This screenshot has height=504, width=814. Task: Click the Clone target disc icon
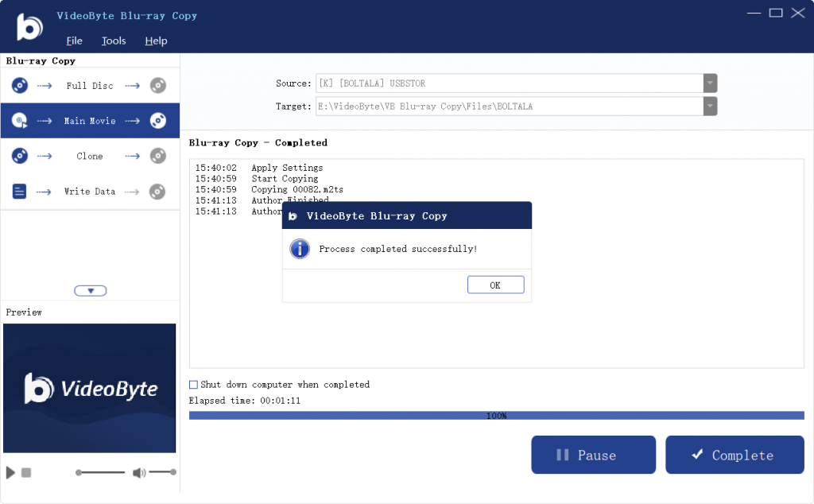pos(158,156)
